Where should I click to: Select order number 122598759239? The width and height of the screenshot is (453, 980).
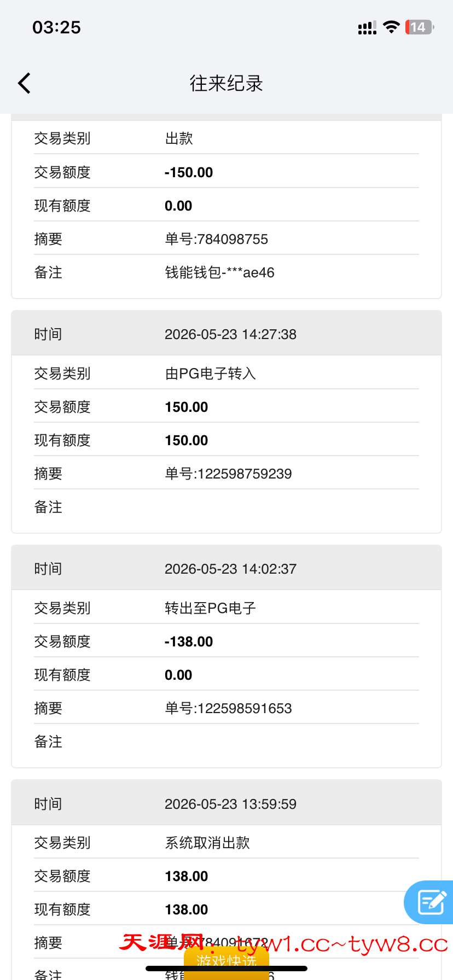229,474
